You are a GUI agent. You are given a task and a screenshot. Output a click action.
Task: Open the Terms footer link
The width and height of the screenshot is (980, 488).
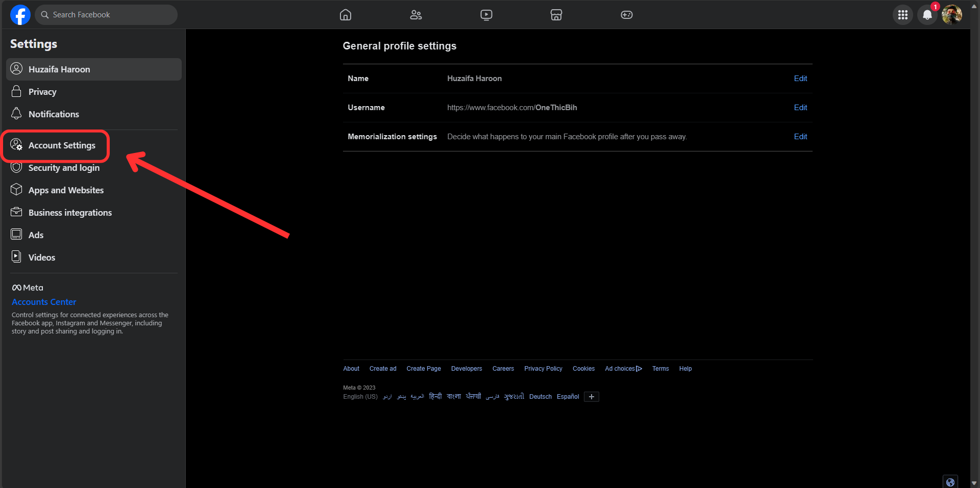[x=660, y=369]
